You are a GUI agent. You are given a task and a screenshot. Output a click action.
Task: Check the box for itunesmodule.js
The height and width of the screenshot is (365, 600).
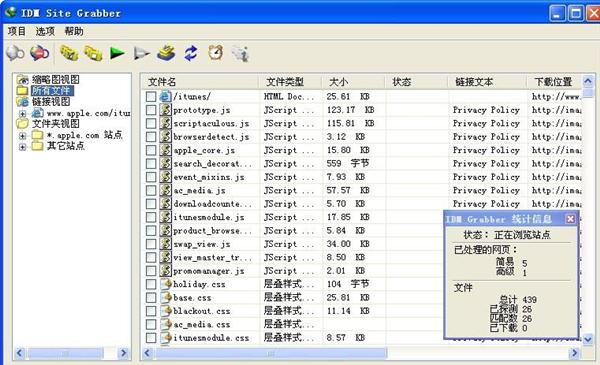151,217
